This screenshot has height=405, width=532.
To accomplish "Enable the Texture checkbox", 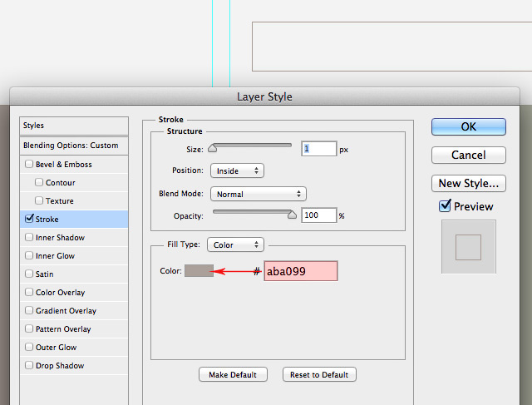I will (x=39, y=201).
